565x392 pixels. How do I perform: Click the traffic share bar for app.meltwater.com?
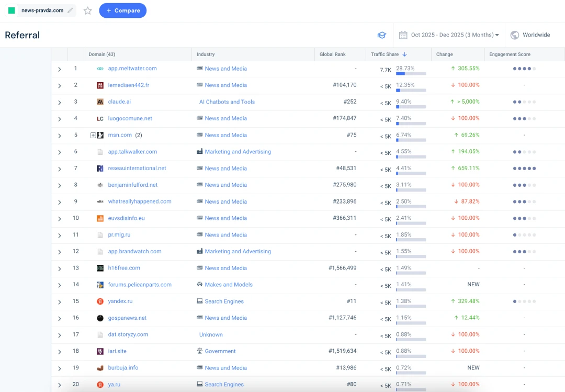411,74
